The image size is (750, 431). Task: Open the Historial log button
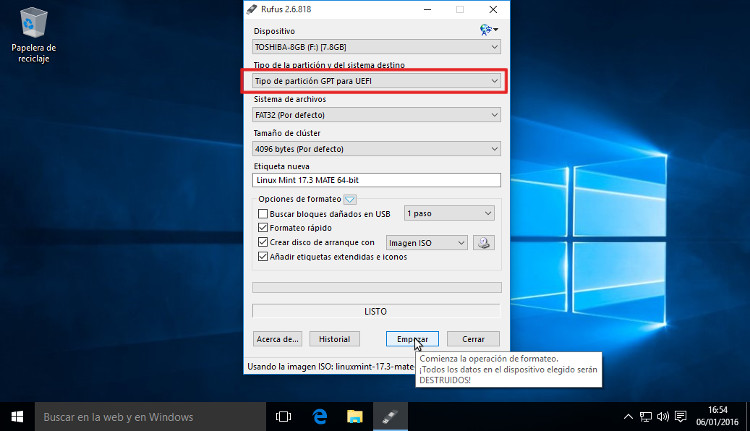[334, 339]
